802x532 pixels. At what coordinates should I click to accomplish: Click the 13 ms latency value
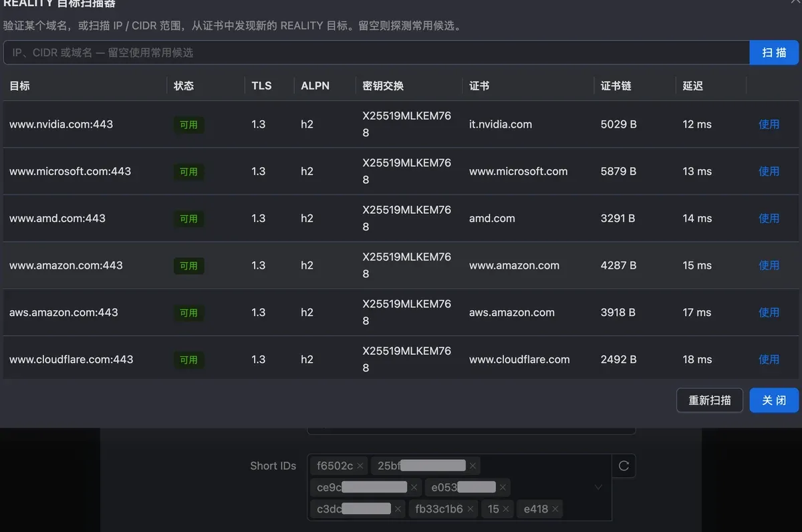coord(697,171)
